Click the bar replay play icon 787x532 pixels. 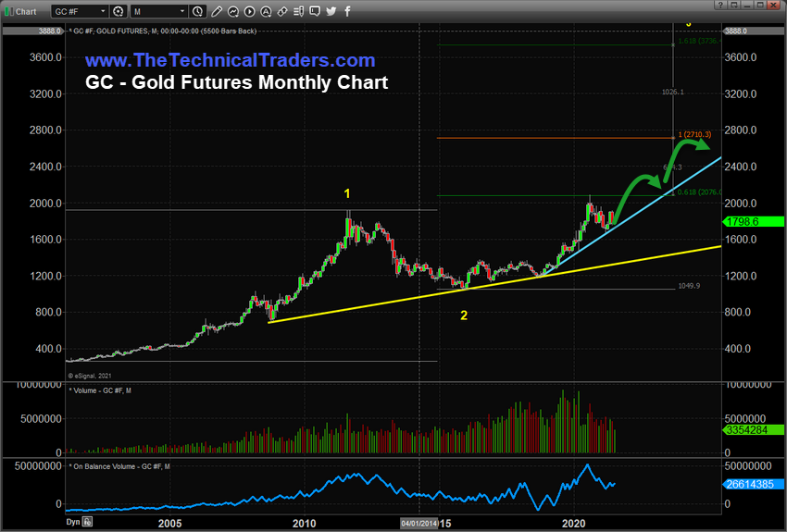(249, 11)
